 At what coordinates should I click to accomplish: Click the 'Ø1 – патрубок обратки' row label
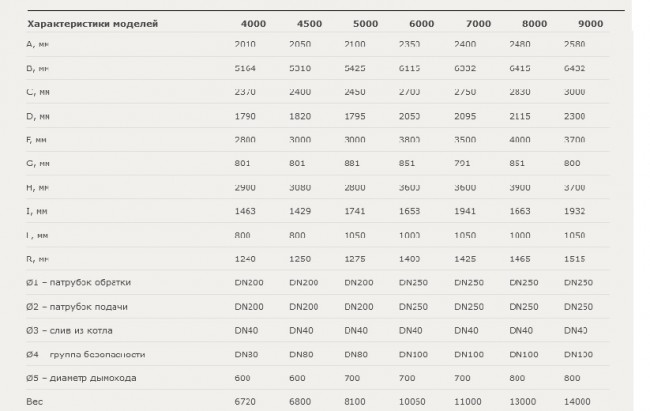coord(78,282)
